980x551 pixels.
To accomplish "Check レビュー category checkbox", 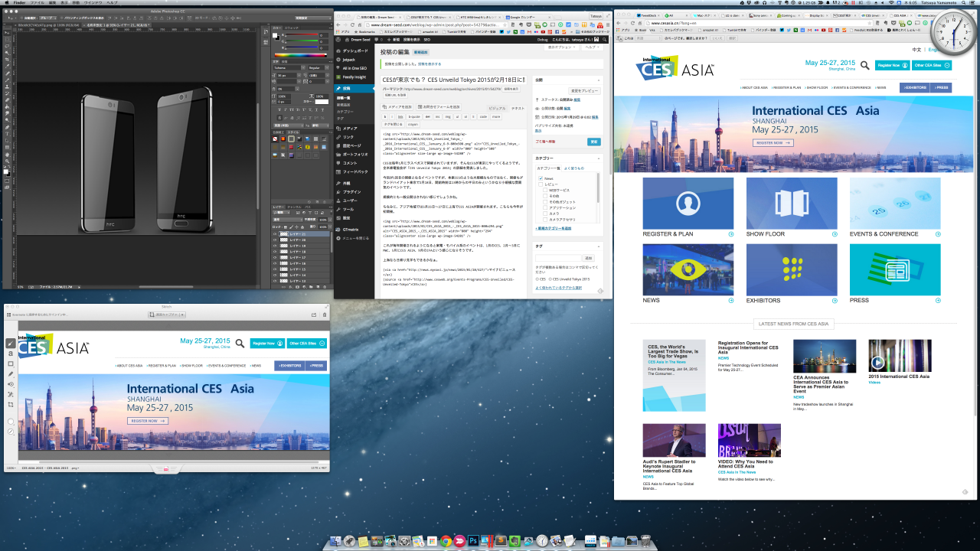I will [541, 184].
